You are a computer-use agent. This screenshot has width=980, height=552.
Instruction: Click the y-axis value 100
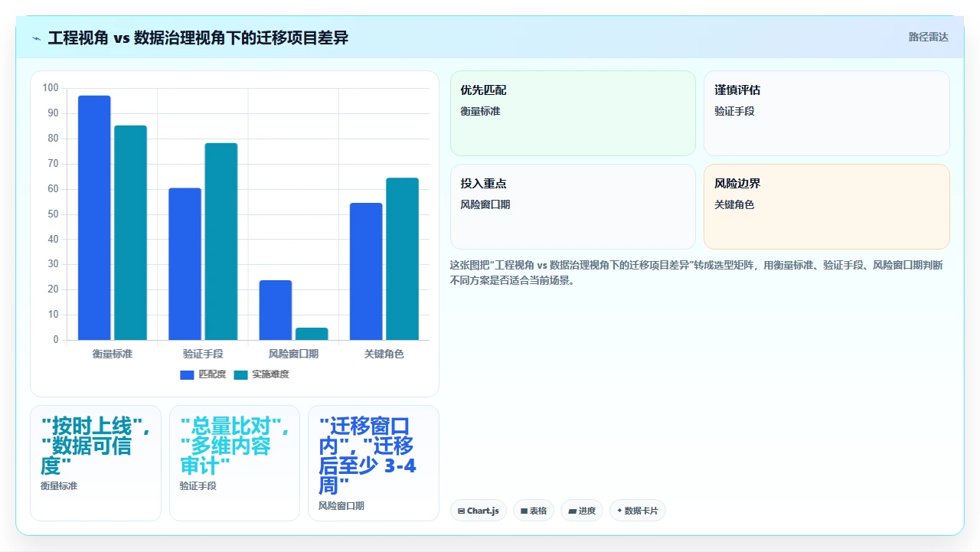(x=51, y=88)
